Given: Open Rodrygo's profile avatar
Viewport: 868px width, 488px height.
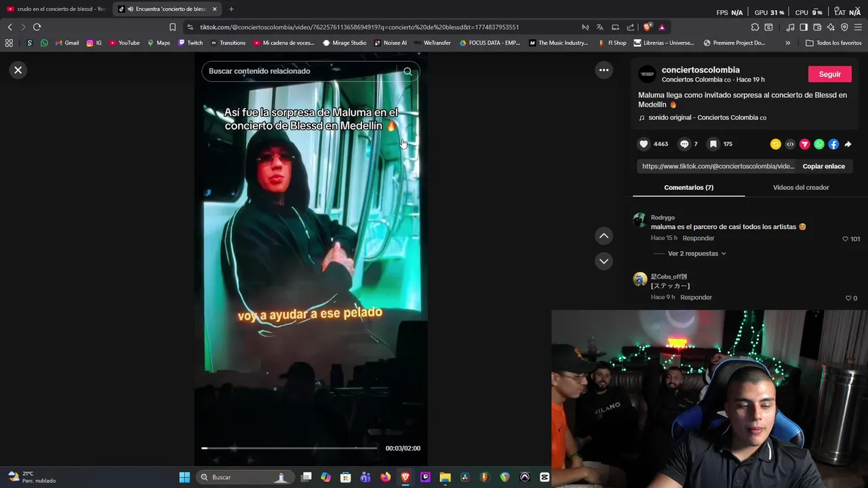Looking at the screenshot, I should tap(639, 220).
